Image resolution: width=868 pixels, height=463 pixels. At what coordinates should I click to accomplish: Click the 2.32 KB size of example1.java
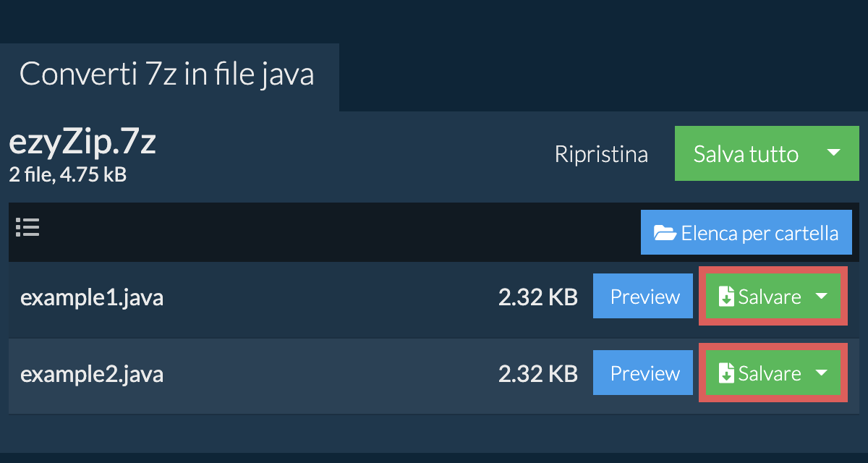tap(537, 297)
